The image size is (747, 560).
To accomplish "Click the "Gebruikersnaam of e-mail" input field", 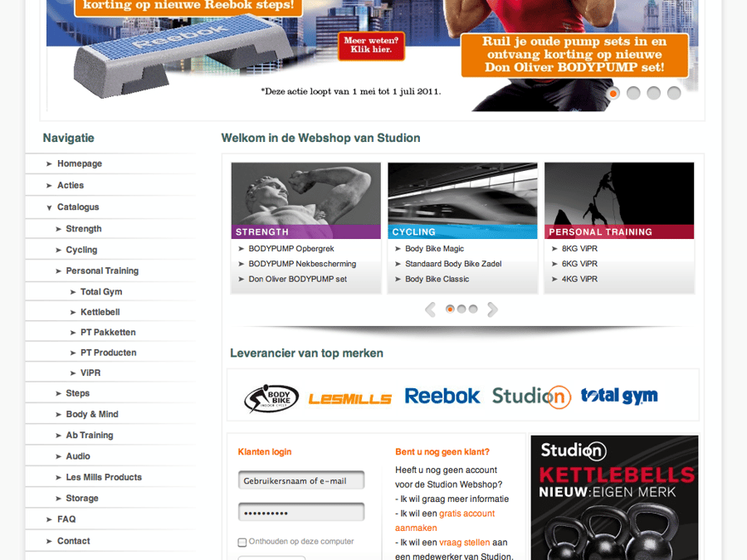I will pos(300,480).
